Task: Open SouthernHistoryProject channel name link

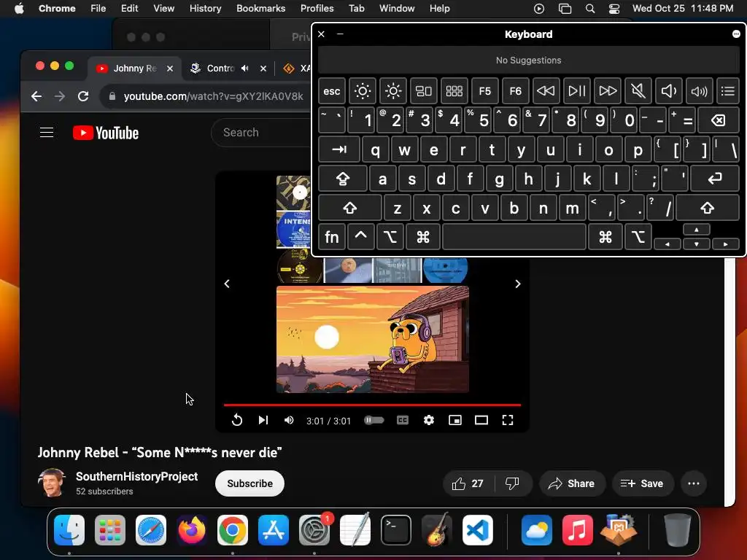Action: (x=136, y=477)
